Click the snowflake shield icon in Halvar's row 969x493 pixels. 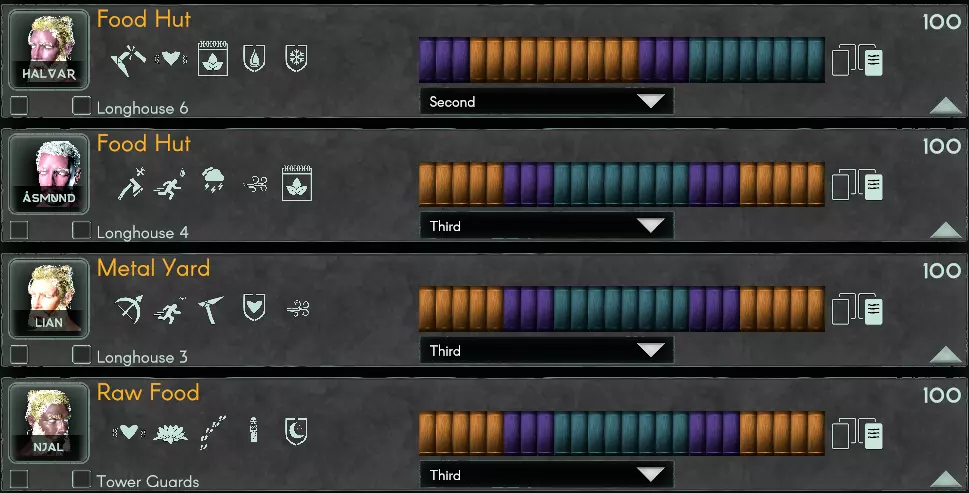click(296, 58)
